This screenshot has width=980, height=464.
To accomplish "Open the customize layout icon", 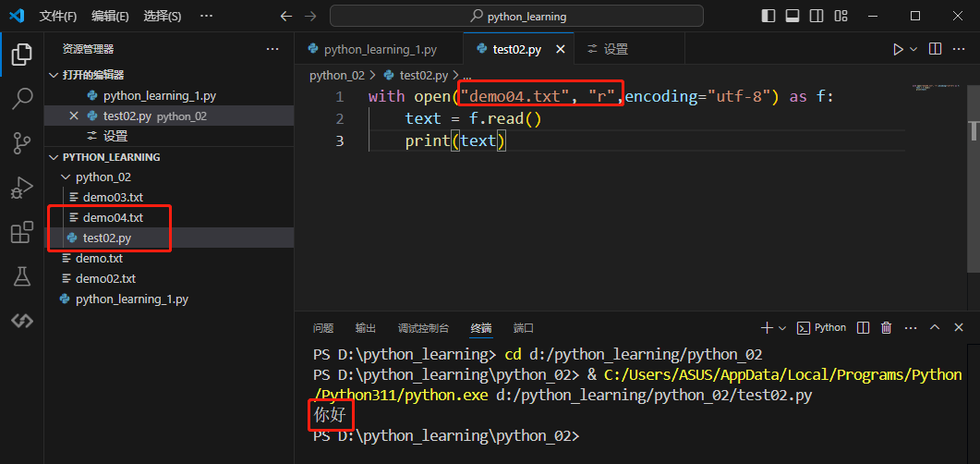I will 841,17.
